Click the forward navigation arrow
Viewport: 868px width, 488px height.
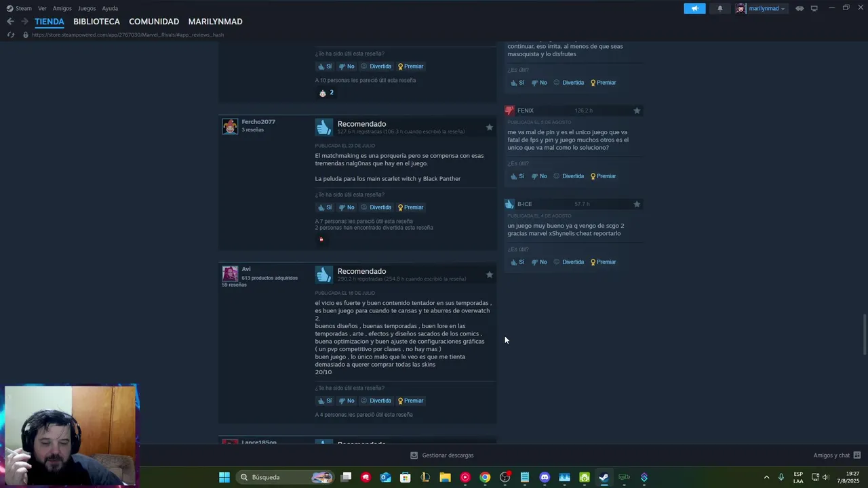(24, 22)
